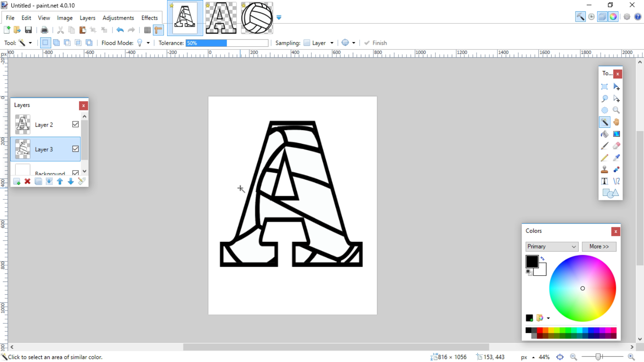Click the Paste icon
644x362 pixels.
tap(83, 30)
